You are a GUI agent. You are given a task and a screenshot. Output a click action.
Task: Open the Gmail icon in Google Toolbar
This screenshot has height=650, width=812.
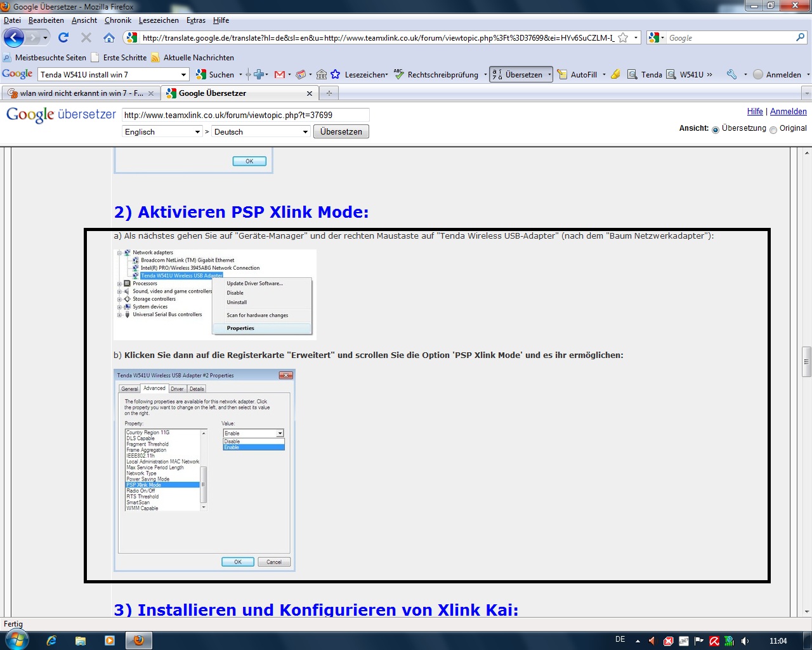pos(279,74)
